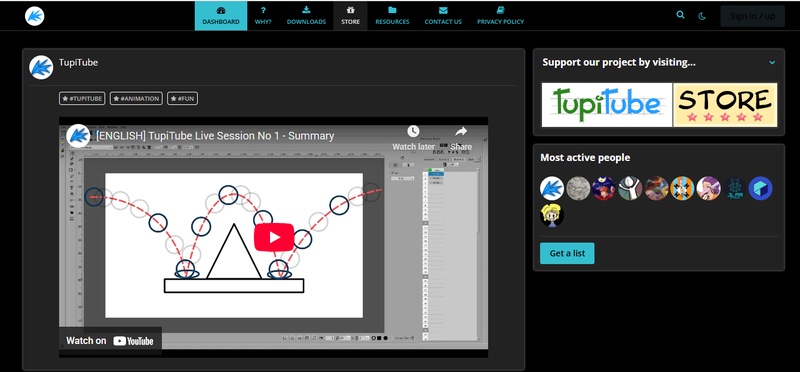This screenshot has height=372, width=800.
Task: Toggle dark mode moon icon
Action: [x=702, y=16]
